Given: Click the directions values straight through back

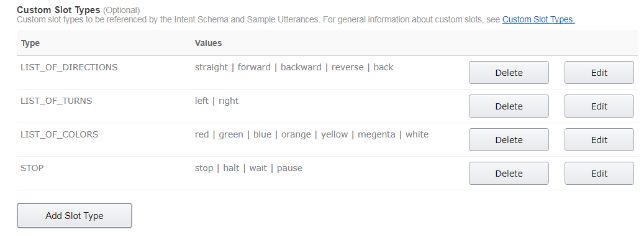Looking at the screenshot, I should click(294, 67).
